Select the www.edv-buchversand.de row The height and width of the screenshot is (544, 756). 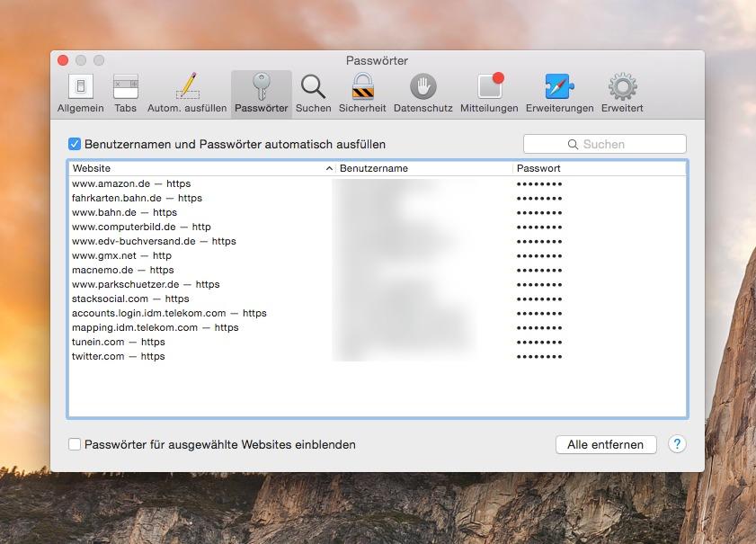click(378, 241)
